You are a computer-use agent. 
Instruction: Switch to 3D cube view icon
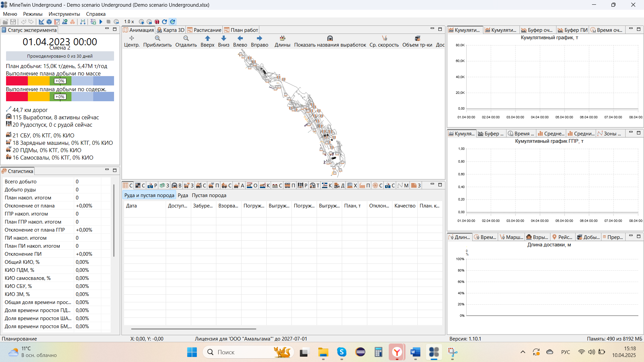[49, 22]
